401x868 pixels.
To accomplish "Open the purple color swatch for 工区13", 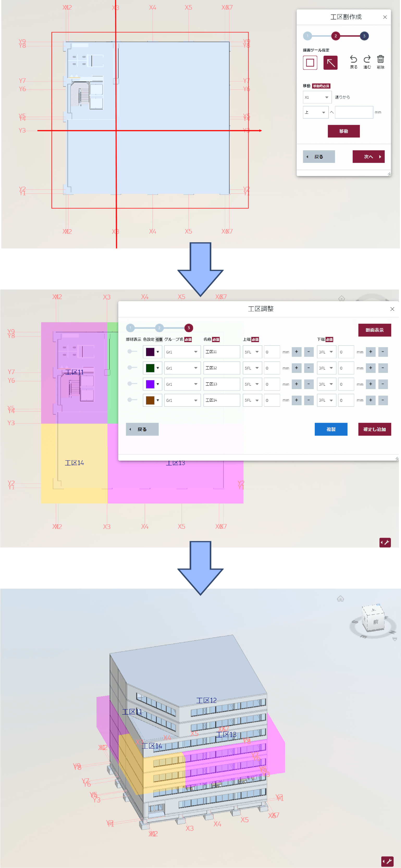I will pyautogui.click(x=152, y=384).
